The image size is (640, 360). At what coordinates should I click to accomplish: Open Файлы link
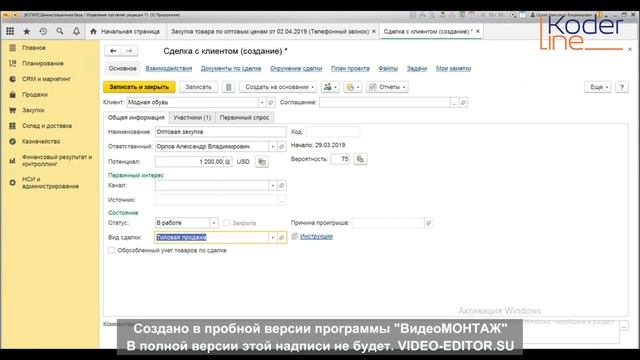[388, 69]
